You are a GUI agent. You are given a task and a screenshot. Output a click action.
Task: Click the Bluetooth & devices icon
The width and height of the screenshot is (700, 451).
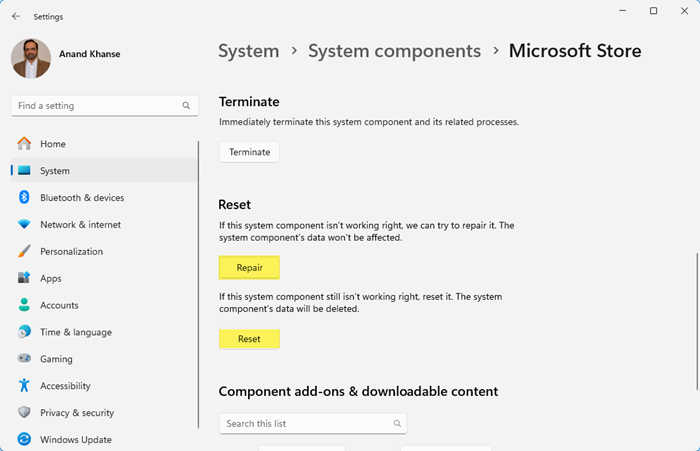point(24,198)
